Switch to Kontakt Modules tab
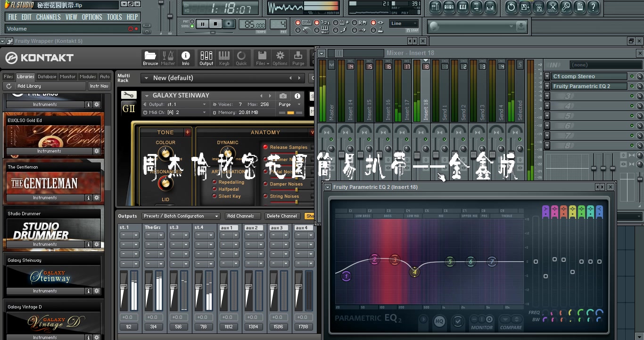 (88, 77)
